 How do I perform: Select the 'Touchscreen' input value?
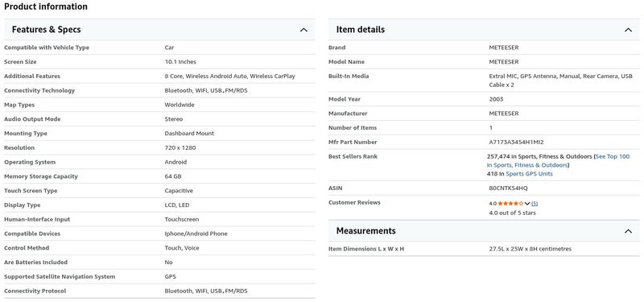182,219
